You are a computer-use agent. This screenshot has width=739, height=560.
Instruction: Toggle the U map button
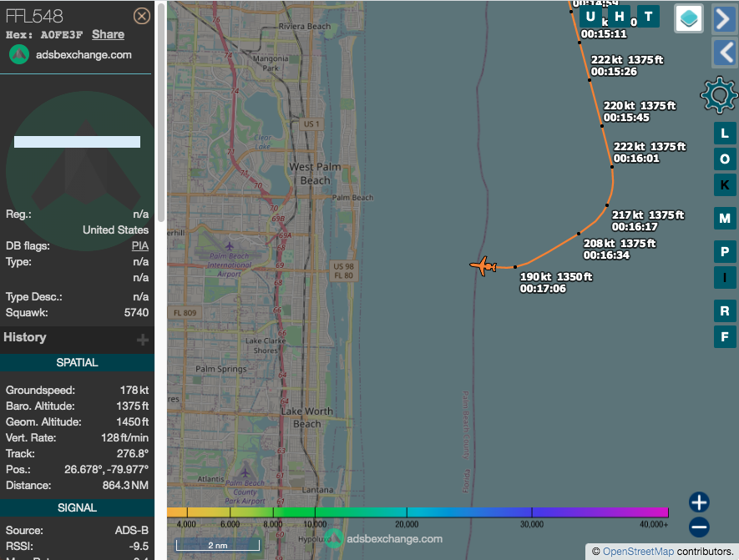coord(590,17)
